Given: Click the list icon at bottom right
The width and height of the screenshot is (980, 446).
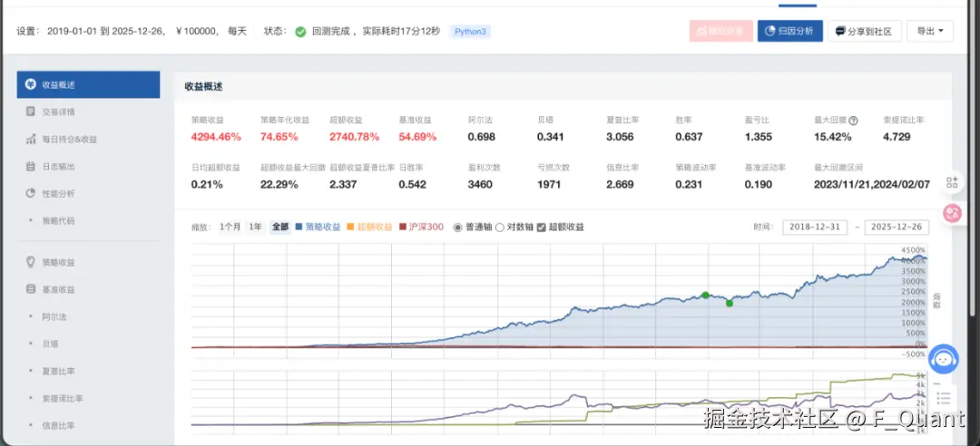Looking at the screenshot, I should (x=944, y=397).
